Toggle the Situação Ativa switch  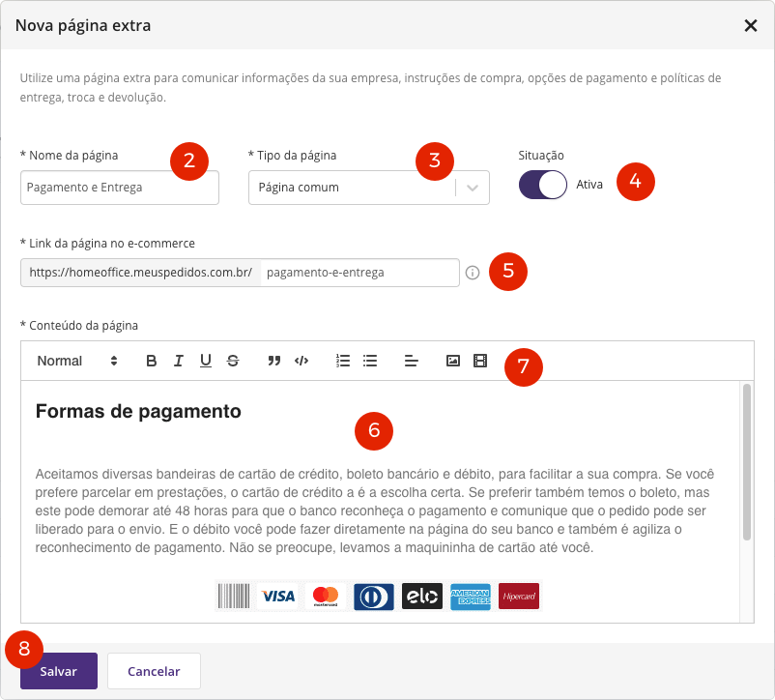point(543,185)
